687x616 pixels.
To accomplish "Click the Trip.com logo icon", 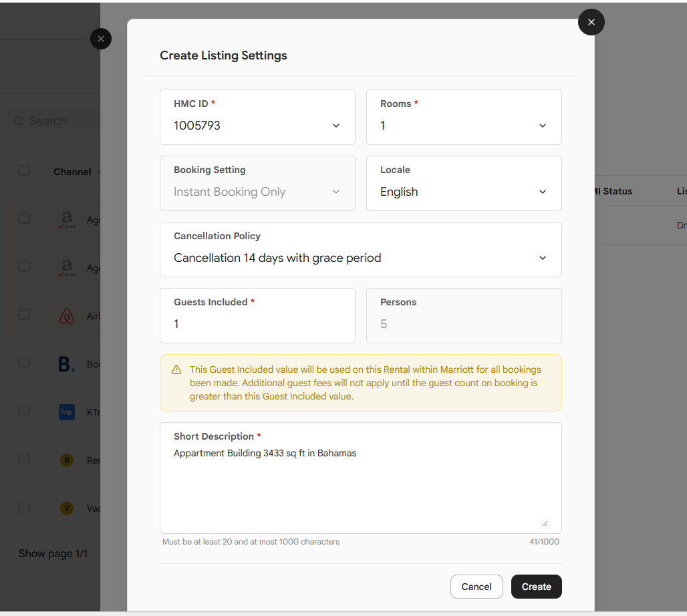I will click(x=67, y=412).
